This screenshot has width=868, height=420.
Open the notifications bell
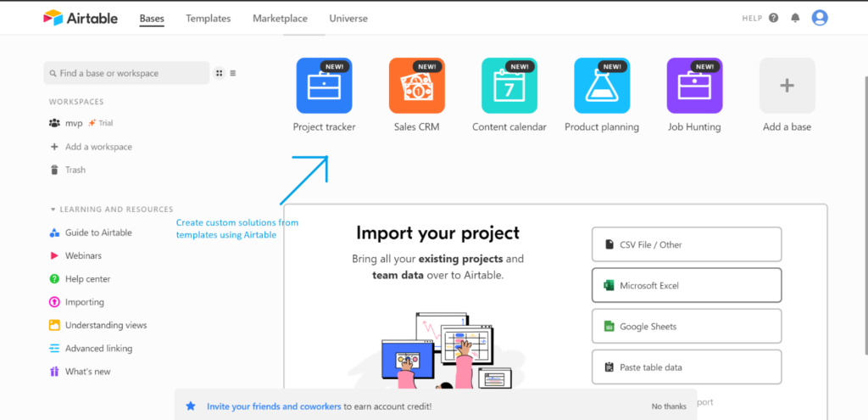coord(795,18)
